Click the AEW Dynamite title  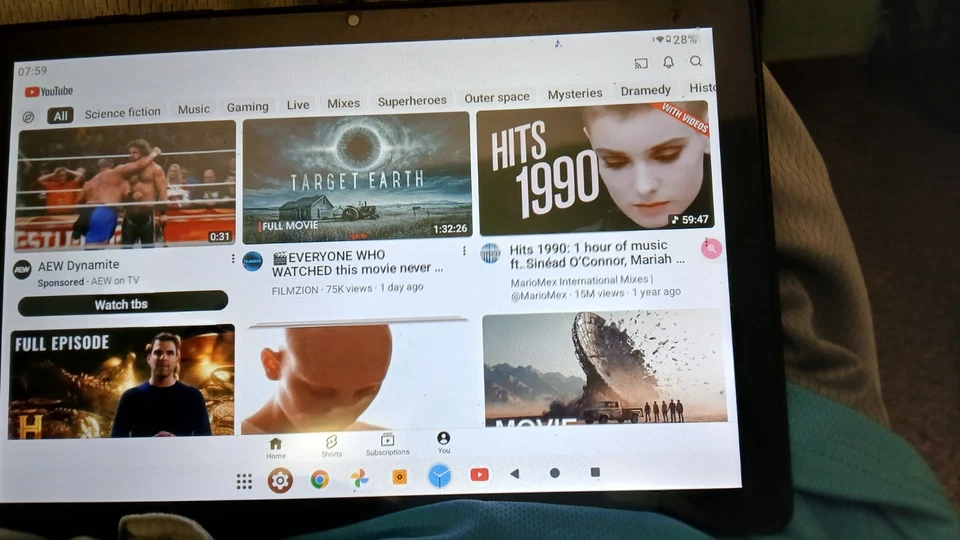click(x=78, y=265)
